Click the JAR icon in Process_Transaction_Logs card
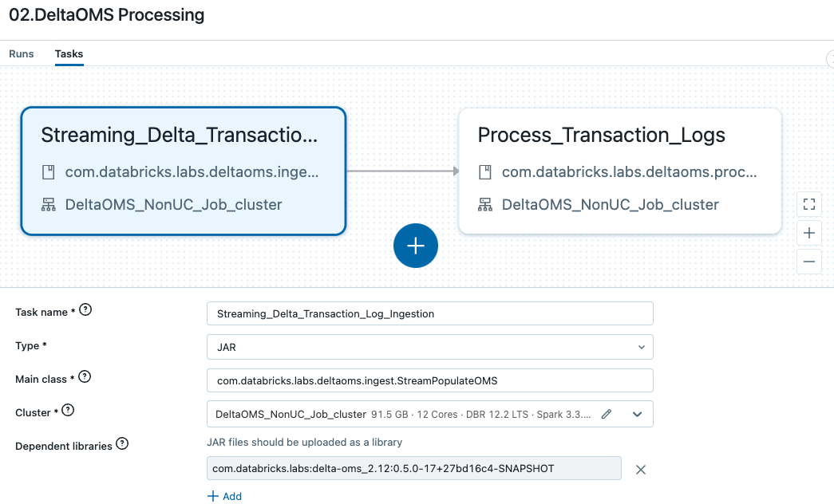The image size is (834, 504). (x=485, y=171)
